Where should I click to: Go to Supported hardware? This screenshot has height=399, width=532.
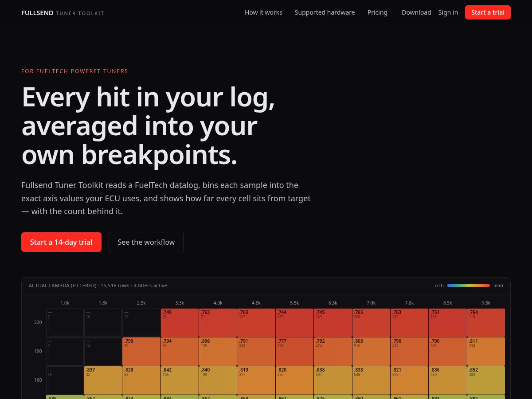(x=325, y=12)
